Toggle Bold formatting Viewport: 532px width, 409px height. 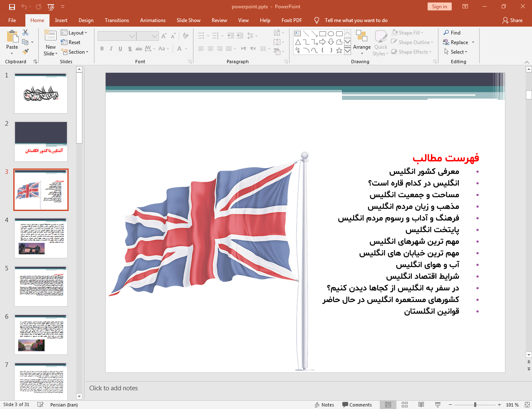(102, 49)
